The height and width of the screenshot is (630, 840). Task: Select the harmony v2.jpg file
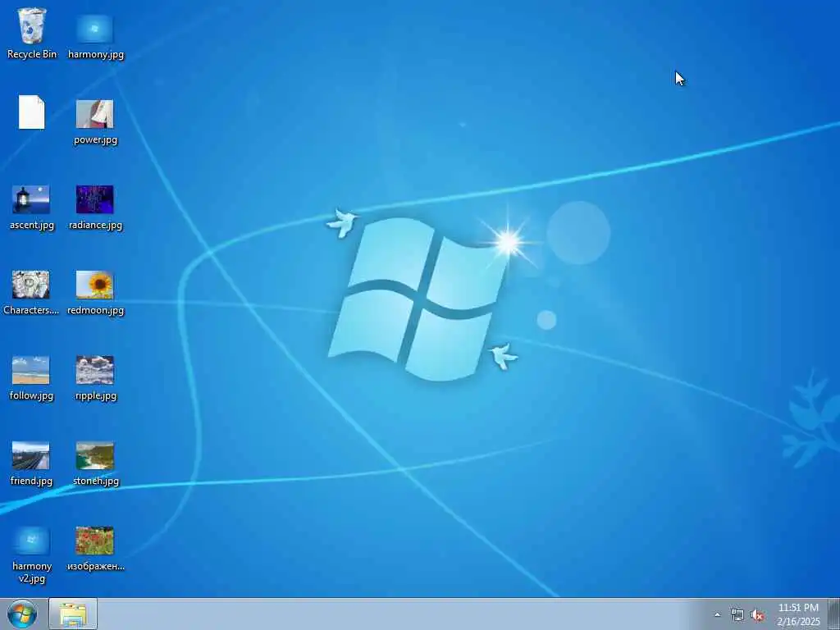point(32,555)
